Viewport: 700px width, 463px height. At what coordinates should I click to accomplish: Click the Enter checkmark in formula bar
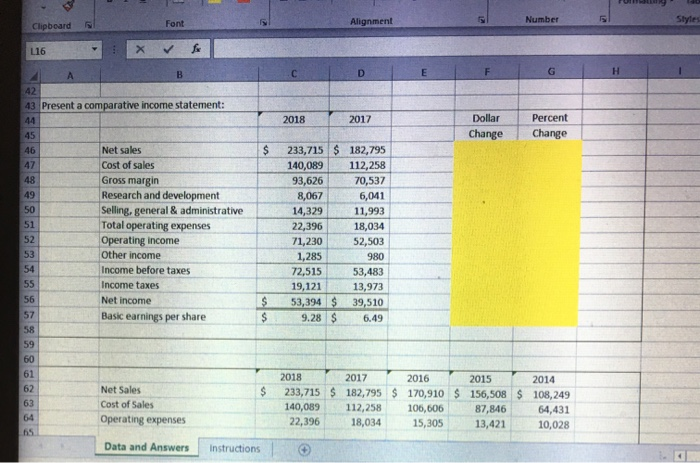click(168, 49)
